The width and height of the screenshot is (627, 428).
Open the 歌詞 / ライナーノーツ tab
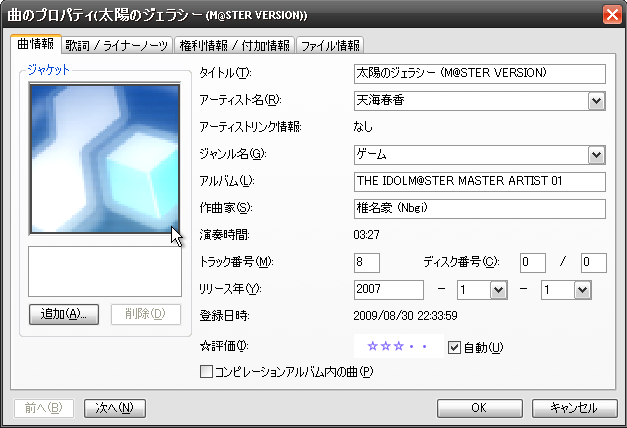(117, 45)
